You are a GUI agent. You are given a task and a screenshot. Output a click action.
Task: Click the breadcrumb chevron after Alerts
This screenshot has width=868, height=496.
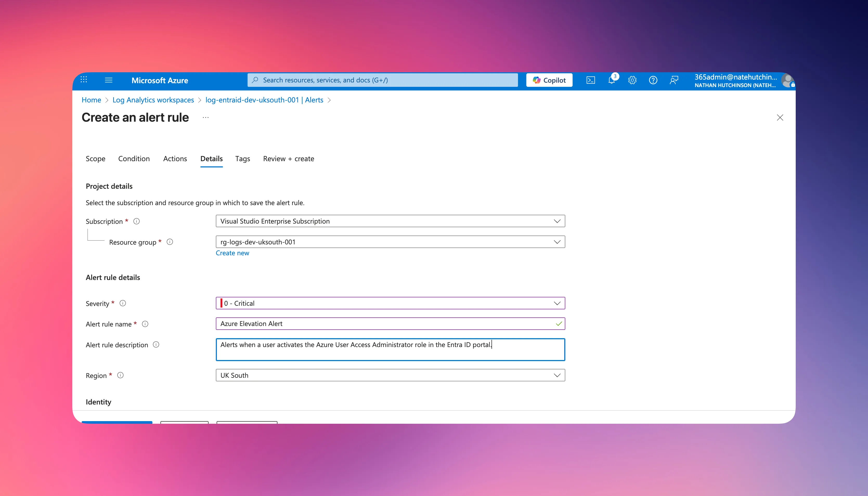coord(329,100)
